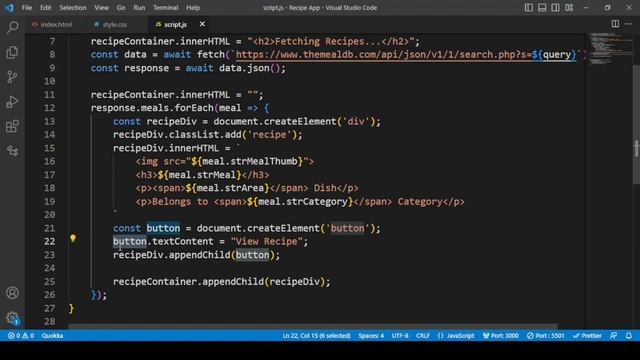Click 'meal.strMealThumb' on line 16
This screenshot has width=640, height=360.
(250, 161)
